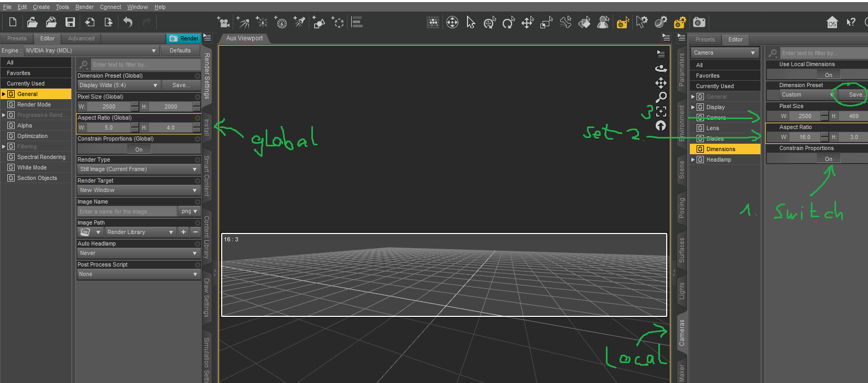This screenshot has width=868, height=383.
Task: Select Dimensions in the camera property tree
Action: pyautogui.click(x=725, y=149)
